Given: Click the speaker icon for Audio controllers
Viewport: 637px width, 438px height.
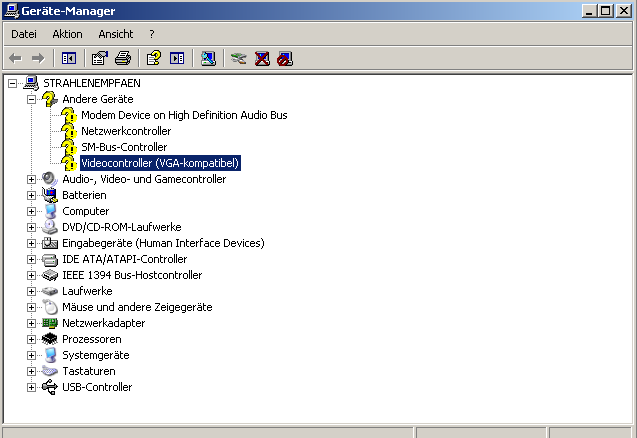Looking at the screenshot, I should (x=50, y=179).
